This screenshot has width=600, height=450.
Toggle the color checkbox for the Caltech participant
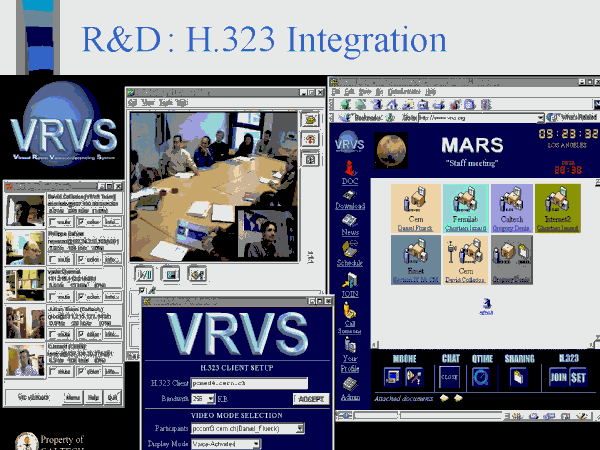[81, 334]
